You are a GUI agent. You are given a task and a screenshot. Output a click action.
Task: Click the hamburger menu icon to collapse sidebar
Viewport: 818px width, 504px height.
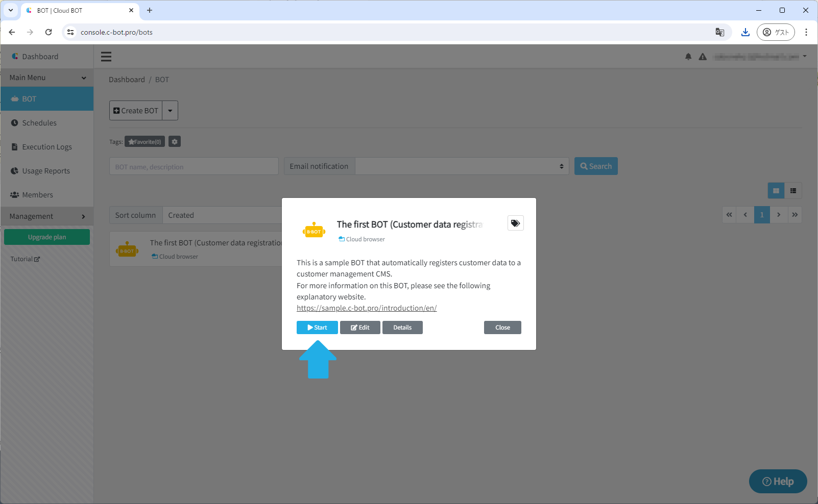pos(106,57)
